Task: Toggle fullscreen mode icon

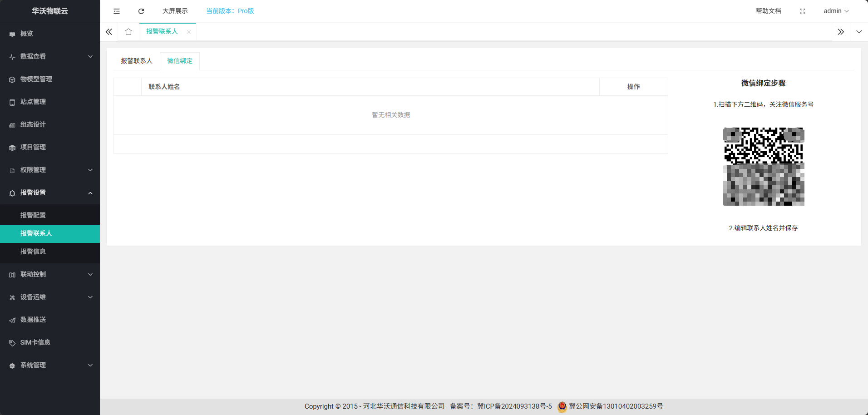Action: pyautogui.click(x=802, y=11)
